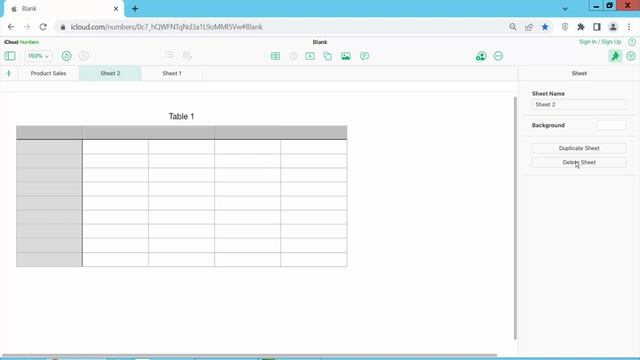The image size is (640, 360).
Task: Click the greyed-out chart icon
Action: point(293,56)
